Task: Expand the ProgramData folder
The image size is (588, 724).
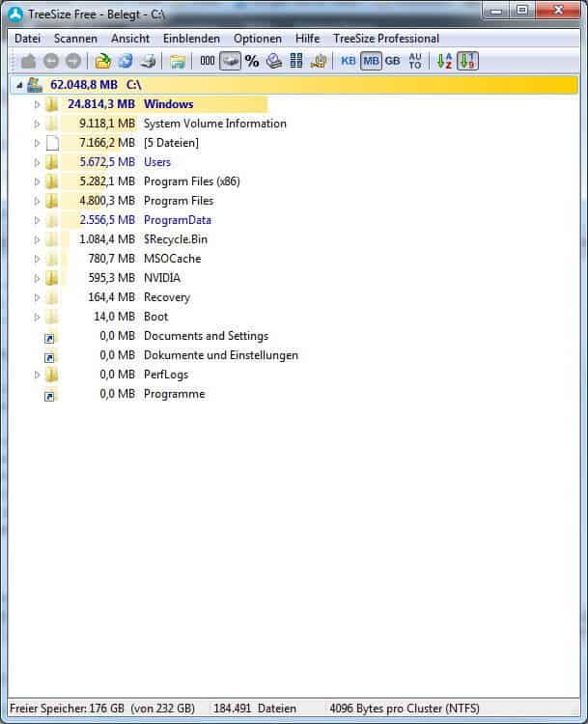Action: (x=37, y=221)
